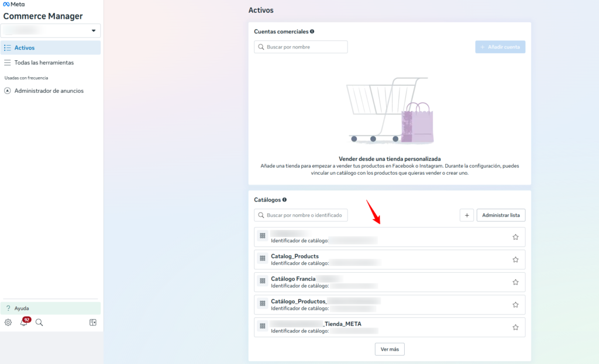Click the Meta logo
Viewport: 599px width, 364px height.
click(x=14, y=4)
